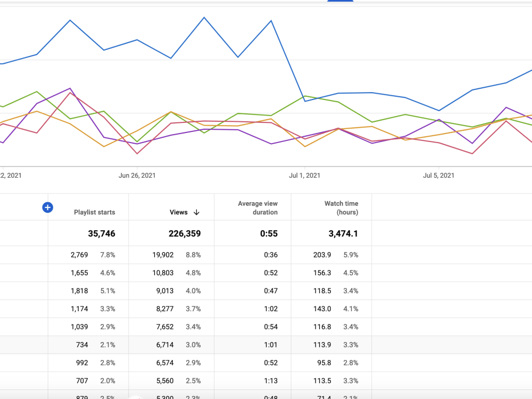Image resolution: width=532 pixels, height=399 pixels.
Task: Click the blue line's peak before Jul 1
Action: [204, 18]
